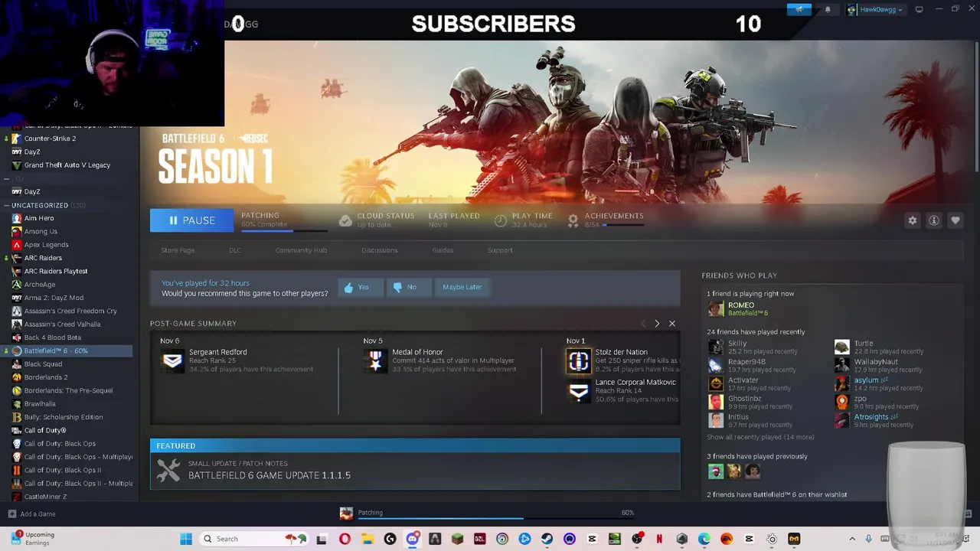Open the Discussions tab
Screen dimensions: 980x551
click(x=380, y=250)
